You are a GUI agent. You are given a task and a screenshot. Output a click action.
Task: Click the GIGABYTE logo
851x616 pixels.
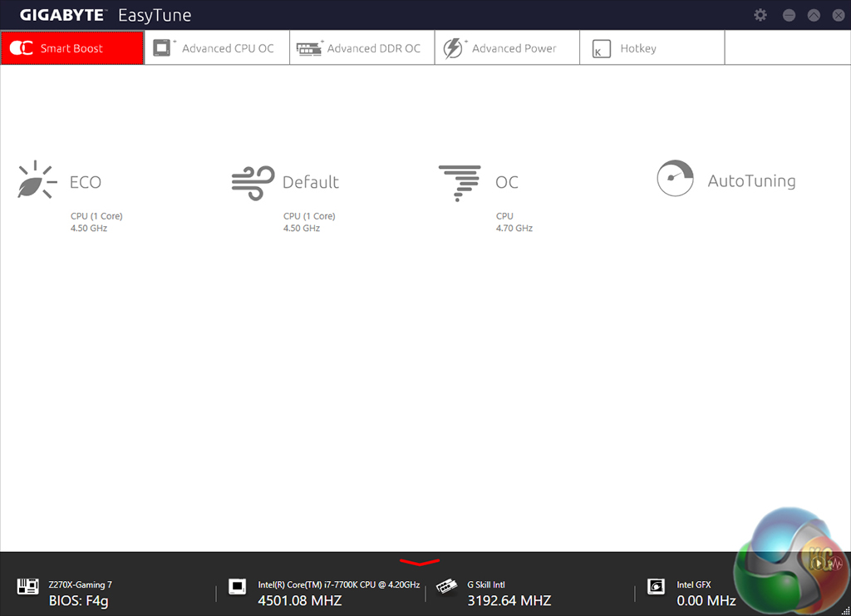point(61,15)
